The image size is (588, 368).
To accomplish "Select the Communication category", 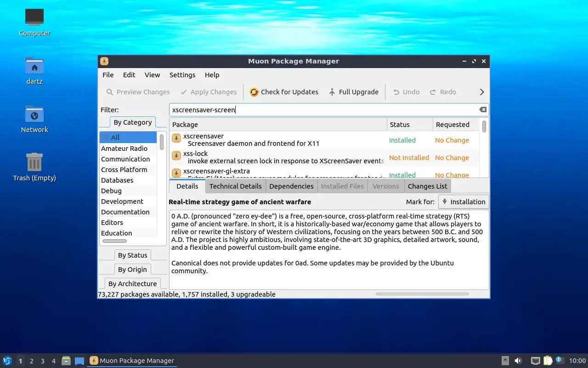I will point(128,159).
